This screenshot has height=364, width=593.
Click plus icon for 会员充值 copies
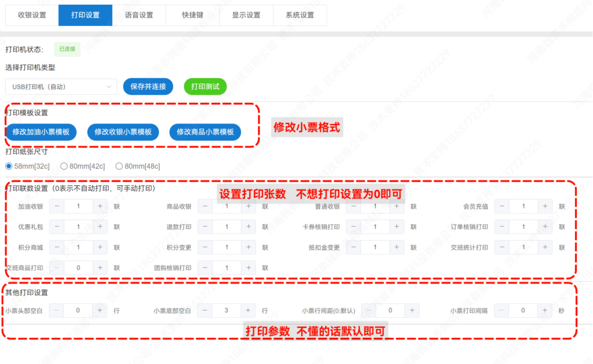click(x=545, y=206)
